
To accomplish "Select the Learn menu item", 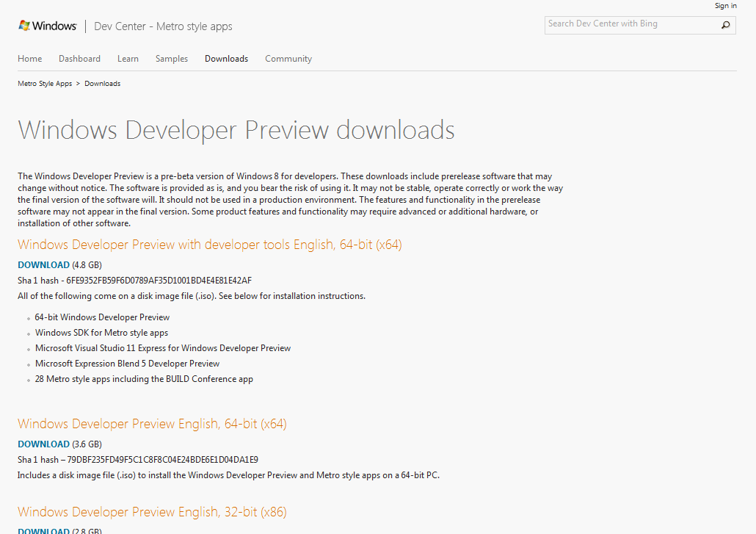I will [x=128, y=59].
